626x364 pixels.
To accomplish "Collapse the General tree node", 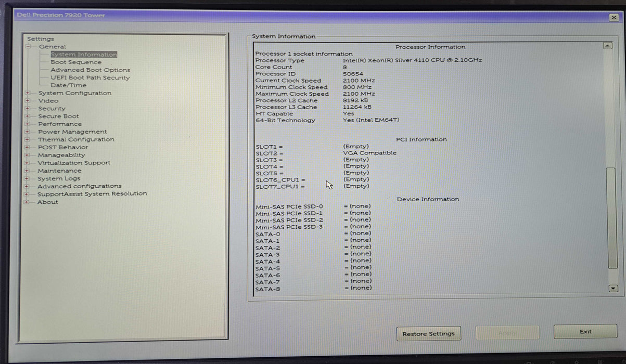I will [x=28, y=47].
